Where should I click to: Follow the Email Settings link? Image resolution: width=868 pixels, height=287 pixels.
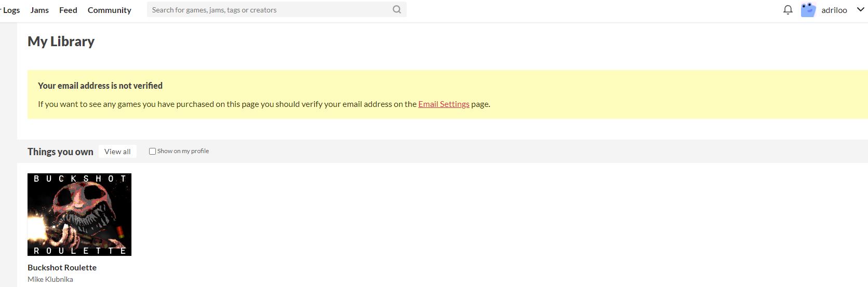pyautogui.click(x=444, y=104)
